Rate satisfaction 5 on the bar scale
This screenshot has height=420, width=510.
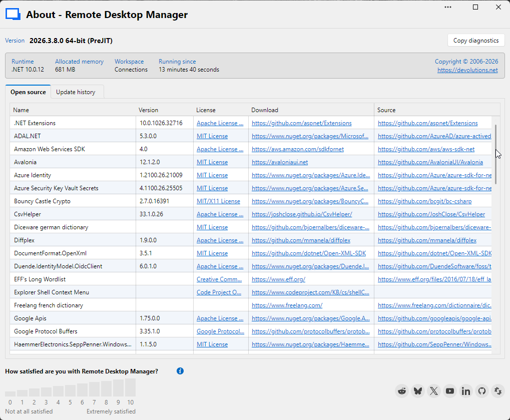point(70,390)
